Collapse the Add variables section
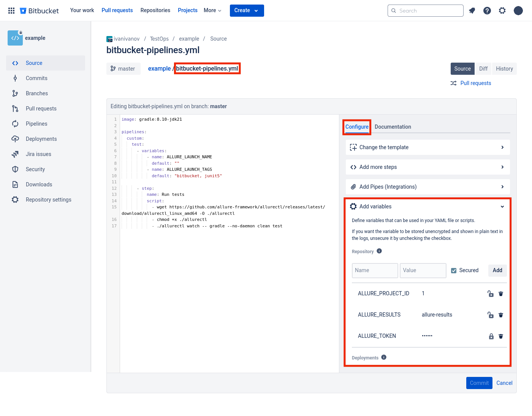Image resolution: width=532 pixels, height=416 pixels. click(x=502, y=206)
